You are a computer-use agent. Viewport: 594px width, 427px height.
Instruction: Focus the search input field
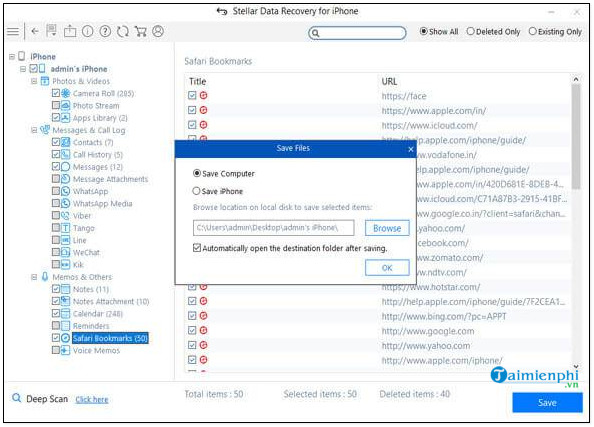click(357, 33)
